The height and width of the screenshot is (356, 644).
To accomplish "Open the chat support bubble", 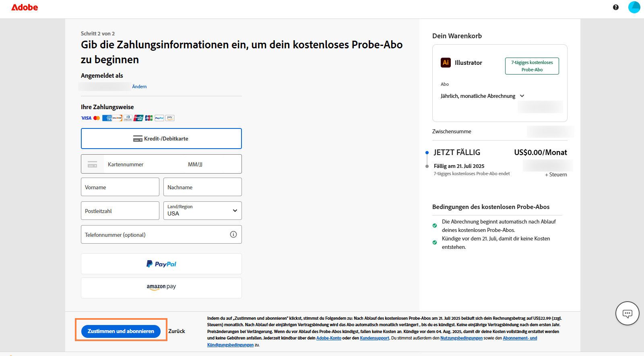I will coord(627,313).
